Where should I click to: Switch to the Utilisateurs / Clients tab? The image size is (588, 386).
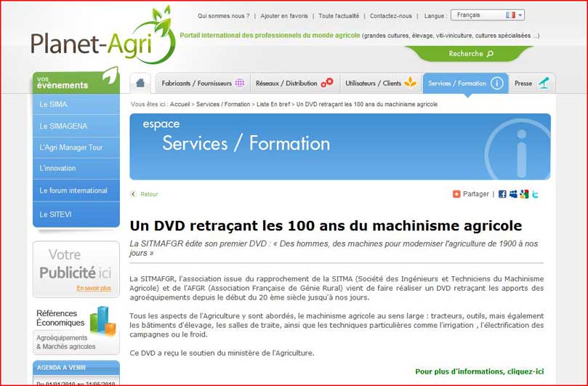coord(381,84)
